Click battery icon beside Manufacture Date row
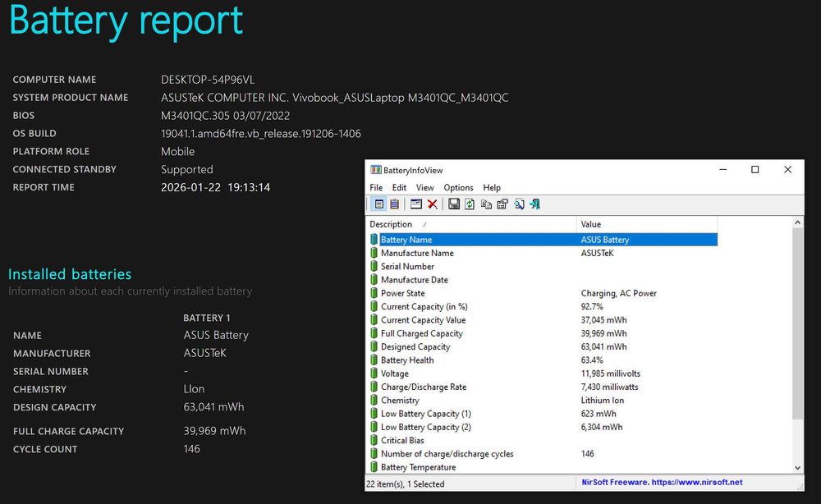This screenshot has height=504, width=821. pos(374,280)
